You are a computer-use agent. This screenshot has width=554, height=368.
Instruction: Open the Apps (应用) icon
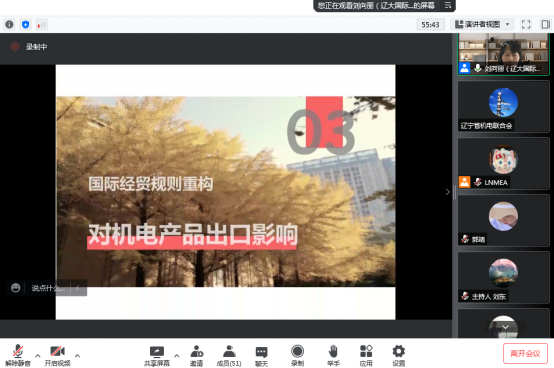[x=366, y=356]
